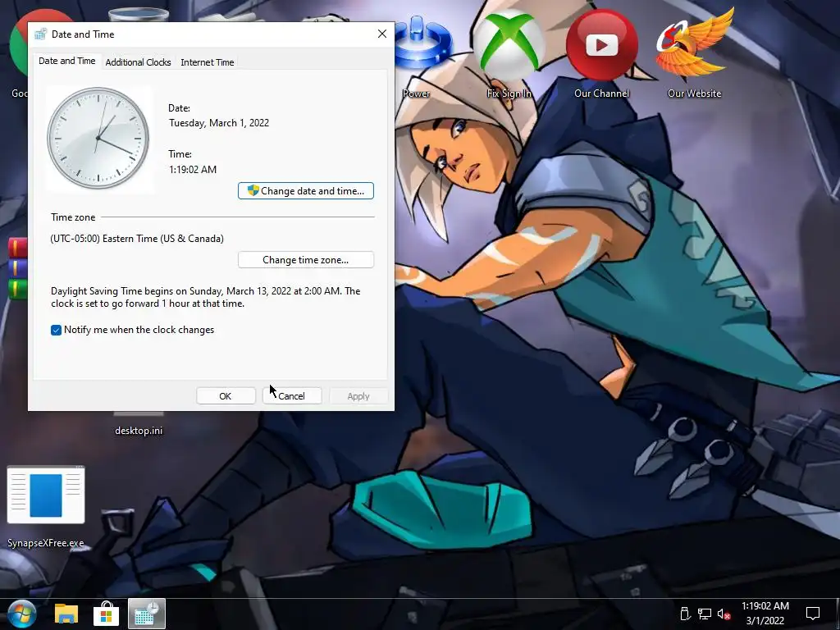Viewport: 840px width, 630px height.
Task: Click the muted volume tray icon
Action: 724,614
